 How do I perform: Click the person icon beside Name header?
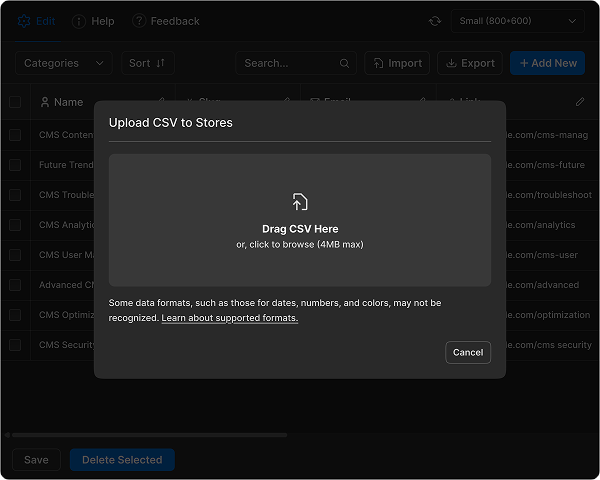point(45,102)
